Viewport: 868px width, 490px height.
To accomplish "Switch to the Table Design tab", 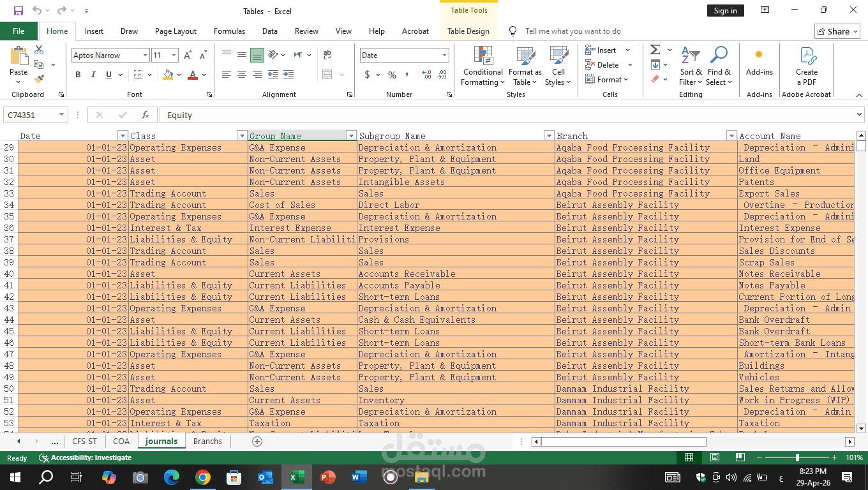I will 468,31.
